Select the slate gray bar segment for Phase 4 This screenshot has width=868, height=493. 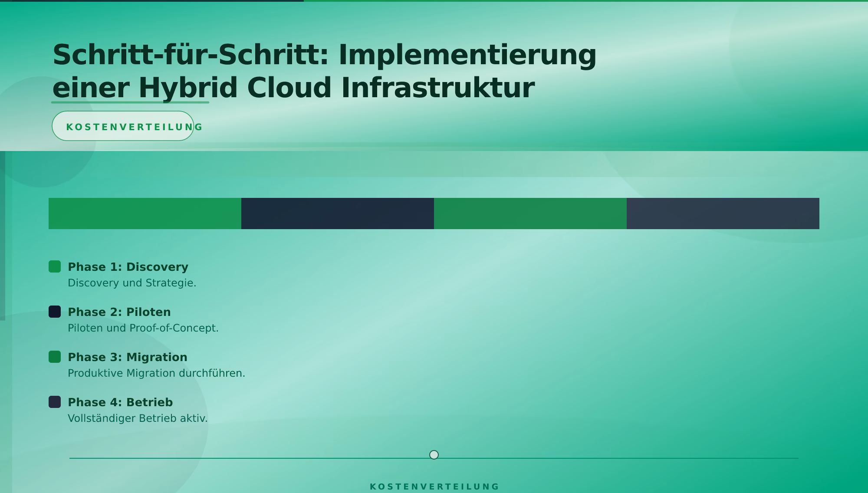[x=723, y=214]
